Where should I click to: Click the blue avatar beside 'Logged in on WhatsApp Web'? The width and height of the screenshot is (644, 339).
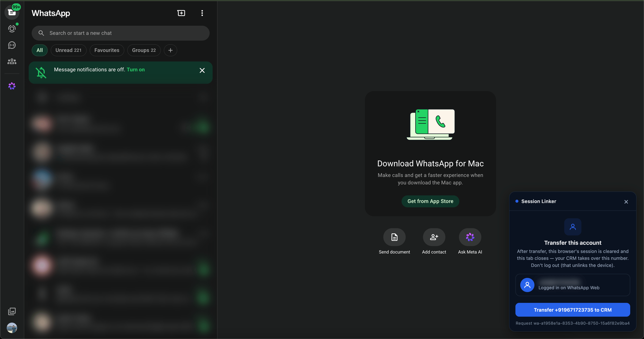click(x=527, y=285)
